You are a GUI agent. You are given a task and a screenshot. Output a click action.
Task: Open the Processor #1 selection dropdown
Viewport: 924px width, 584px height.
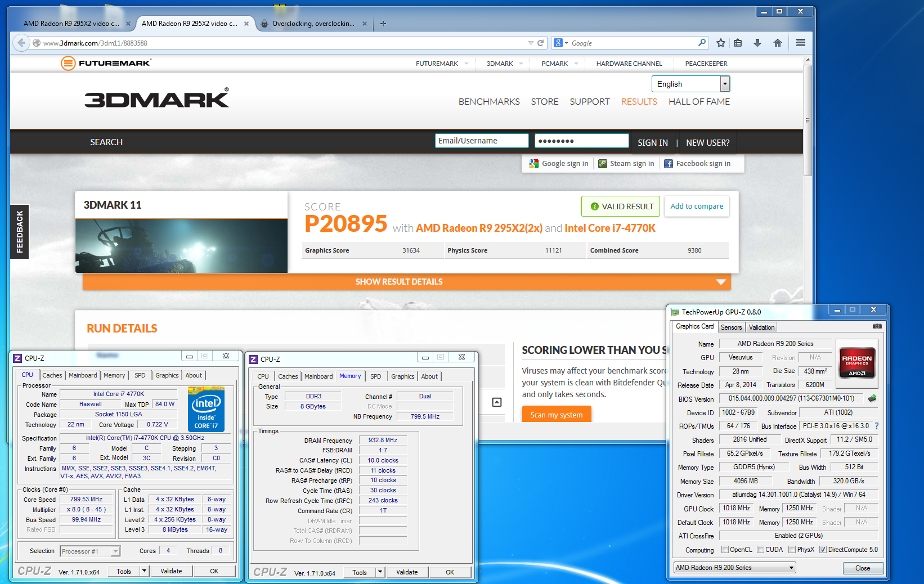[90, 551]
